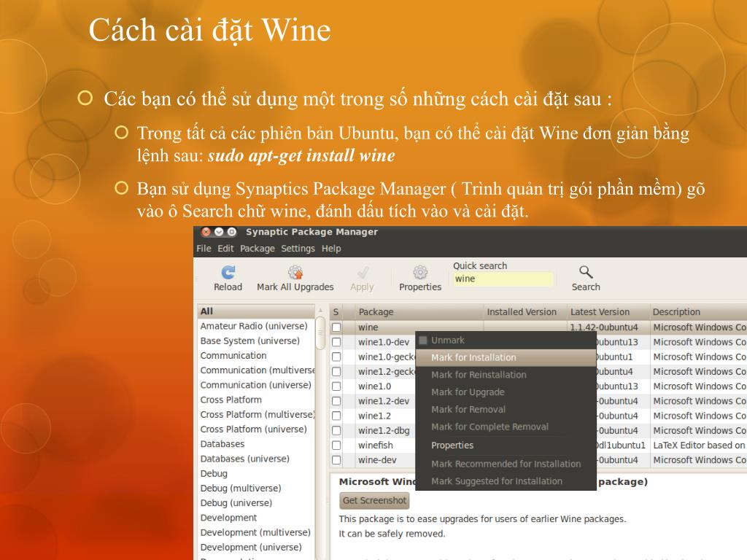
Task: Click the Unmark square icon in context menu
Action: pos(422,340)
